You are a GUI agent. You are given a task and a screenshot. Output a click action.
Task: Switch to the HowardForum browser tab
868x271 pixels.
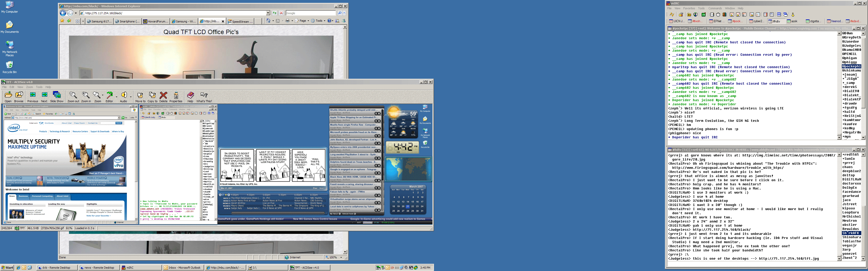coord(155,21)
